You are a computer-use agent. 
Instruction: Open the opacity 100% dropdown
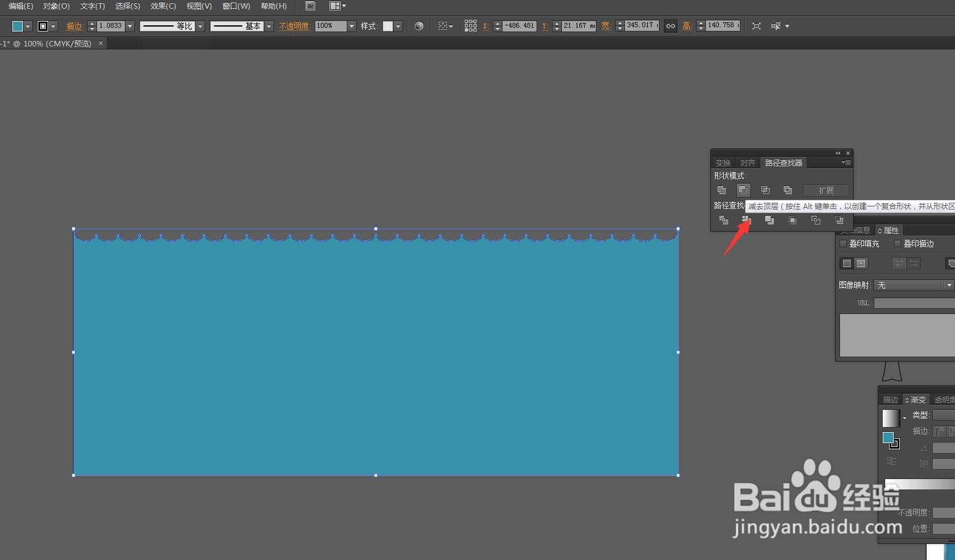pyautogui.click(x=352, y=26)
